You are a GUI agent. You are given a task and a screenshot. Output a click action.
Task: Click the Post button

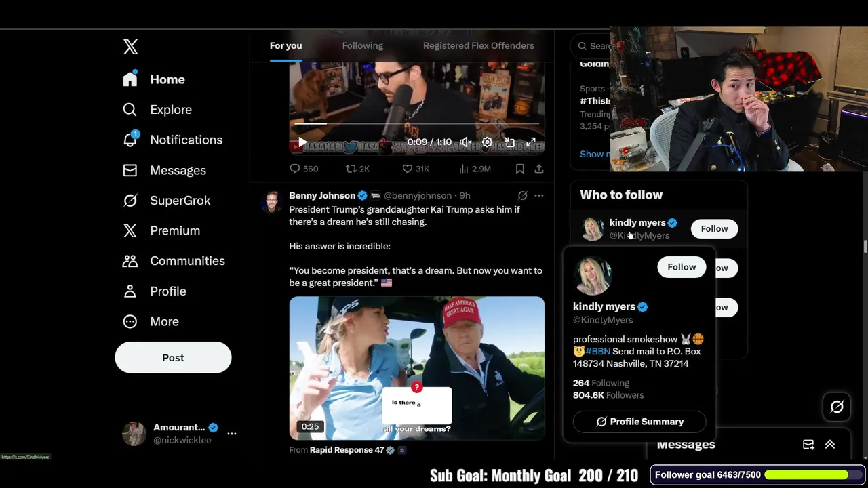pos(173,358)
